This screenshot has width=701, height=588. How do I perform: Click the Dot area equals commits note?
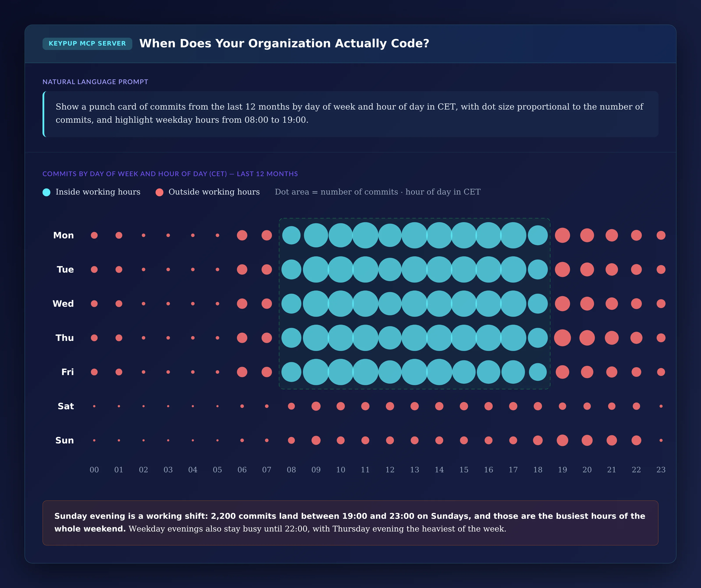point(377,192)
